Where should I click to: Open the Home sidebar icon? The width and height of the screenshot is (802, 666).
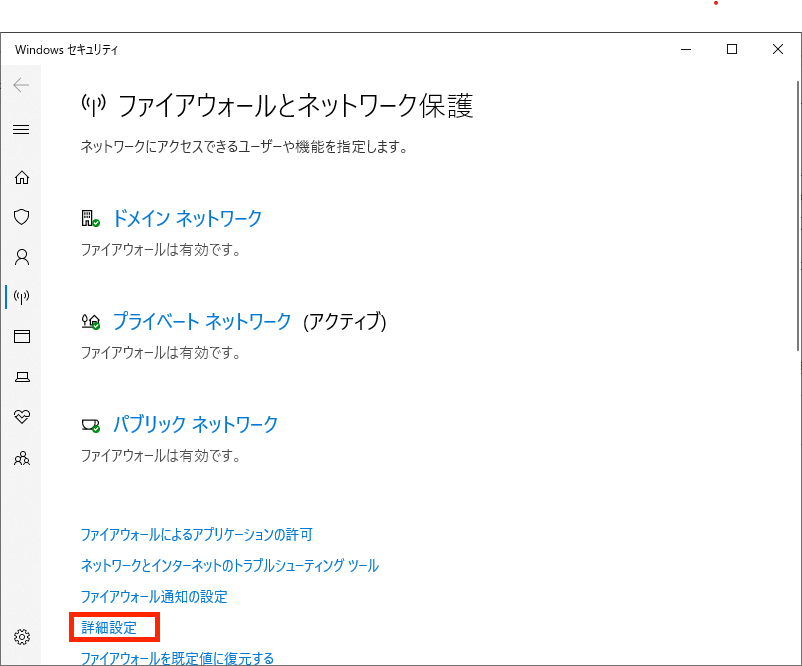click(x=21, y=177)
